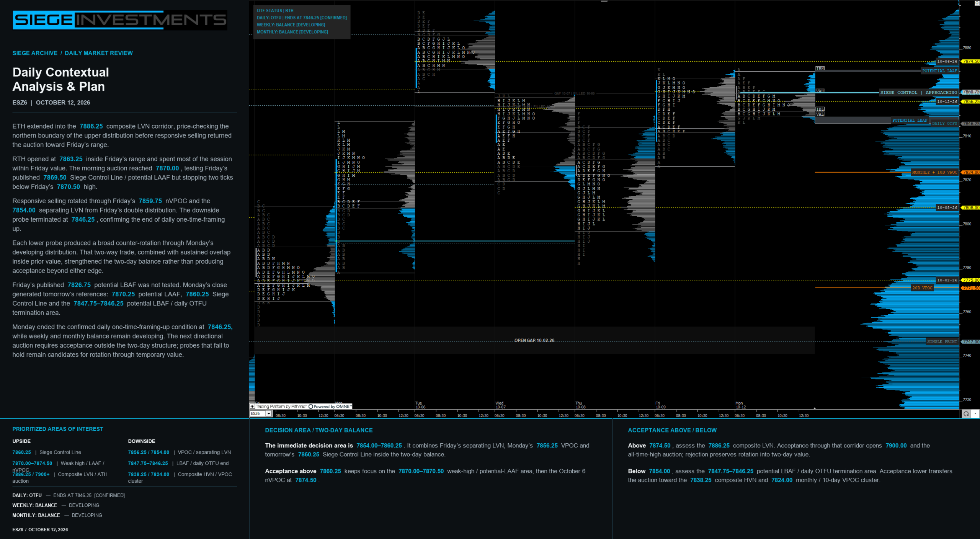Click the 7771.50 orange price marker

pyautogui.click(x=970, y=288)
